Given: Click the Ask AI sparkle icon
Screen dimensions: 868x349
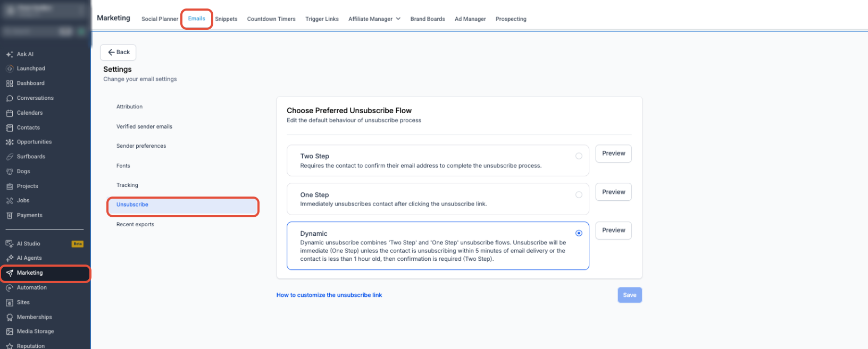Looking at the screenshot, I should (10, 54).
